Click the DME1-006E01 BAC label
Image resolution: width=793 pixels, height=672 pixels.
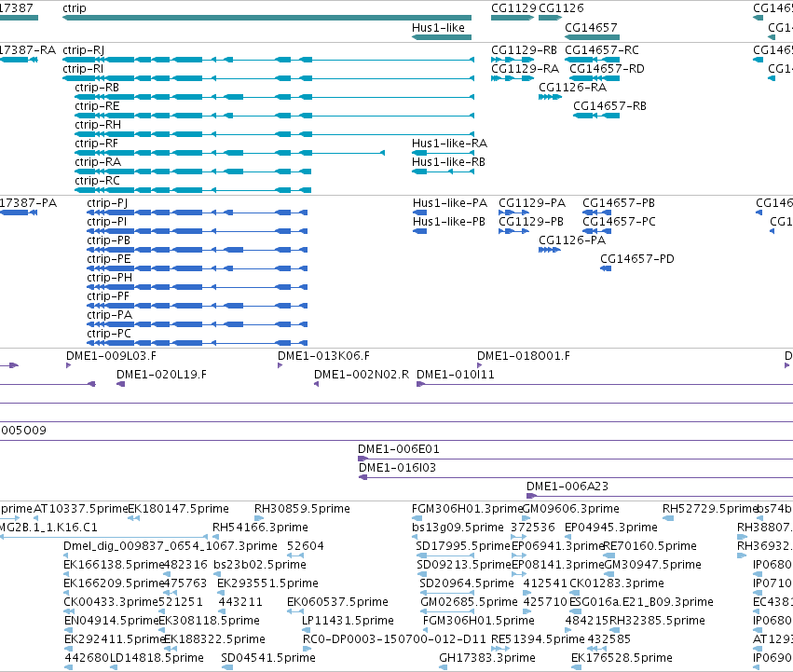point(399,449)
